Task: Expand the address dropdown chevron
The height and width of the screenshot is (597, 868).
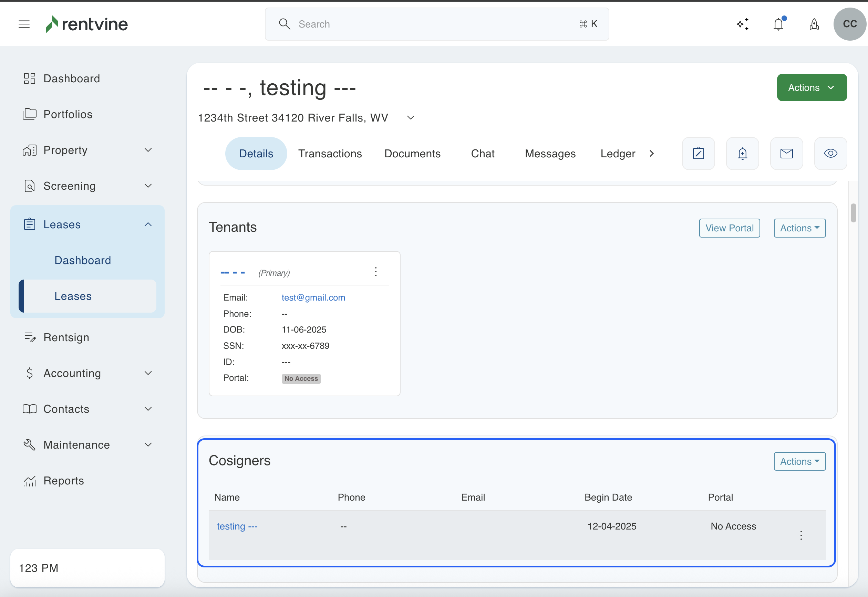Action: pyautogui.click(x=411, y=118)
